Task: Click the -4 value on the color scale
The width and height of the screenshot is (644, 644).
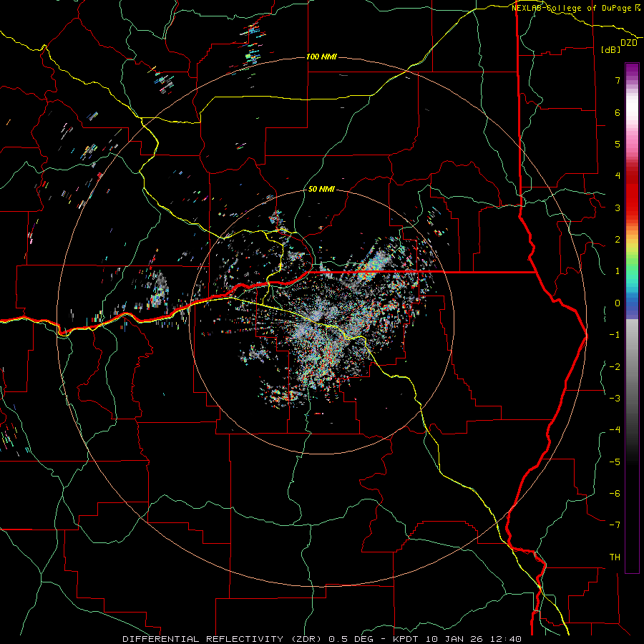Action: click(615, 430)
